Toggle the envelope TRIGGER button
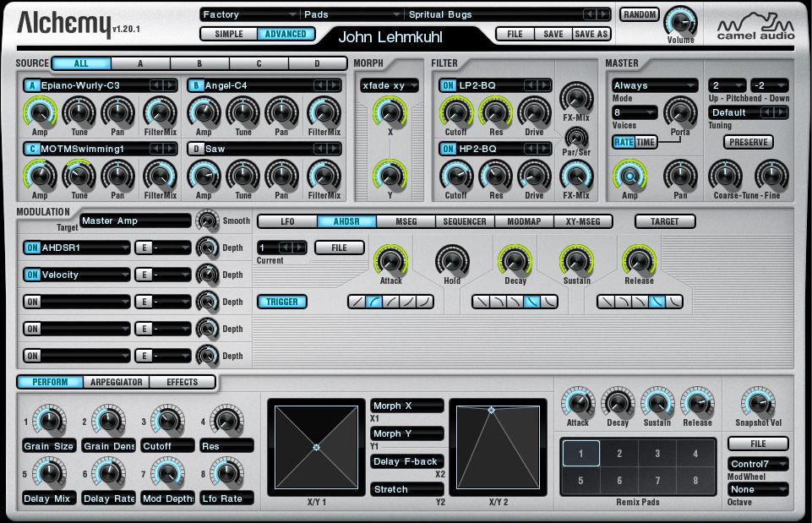The image size is (812, 523). coord(282,302)
